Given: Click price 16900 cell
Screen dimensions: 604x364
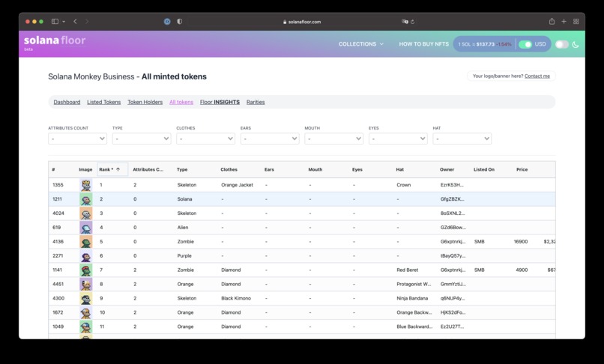Looking at the screenshot, I should click(520, 241).
